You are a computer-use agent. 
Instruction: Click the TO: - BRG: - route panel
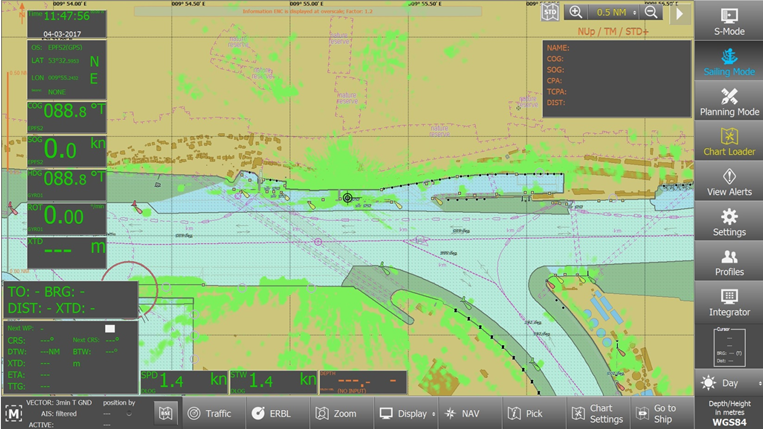coord(71,300)
